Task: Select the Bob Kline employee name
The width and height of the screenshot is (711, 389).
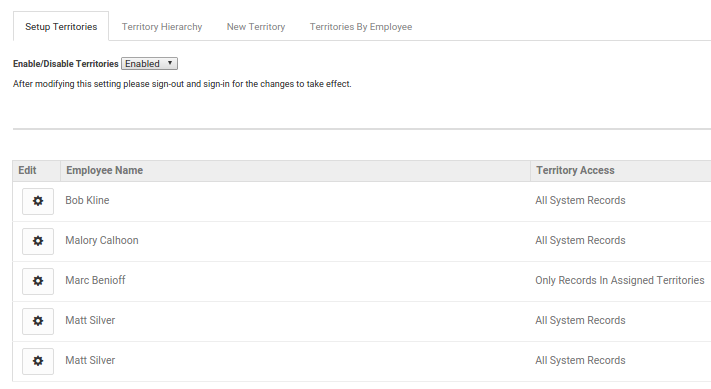Action: pos(87,200)
